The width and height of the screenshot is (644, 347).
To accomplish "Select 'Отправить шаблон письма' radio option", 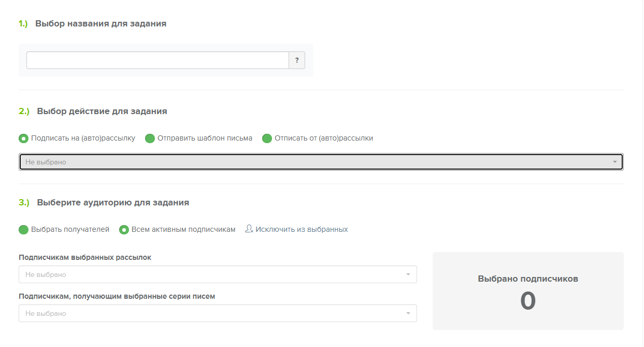I will (x=150, y=138).
